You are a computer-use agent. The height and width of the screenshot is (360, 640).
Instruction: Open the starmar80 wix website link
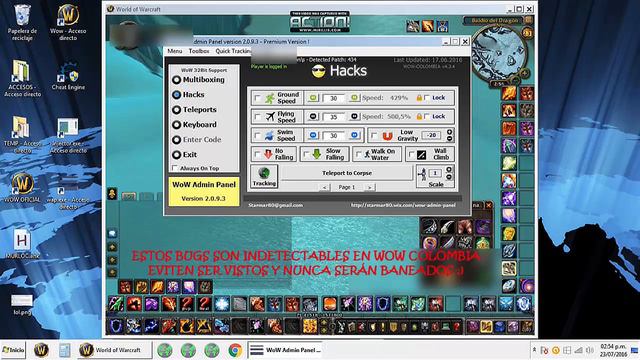(x=403, y=205)
